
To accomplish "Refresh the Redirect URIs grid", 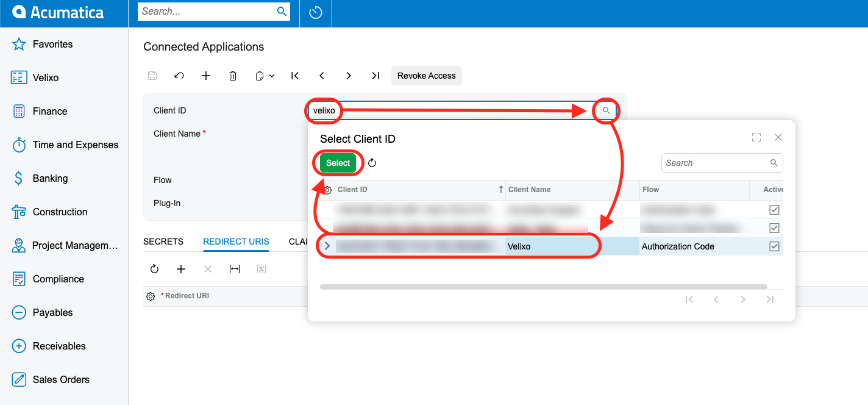I will tap(154, 269).
